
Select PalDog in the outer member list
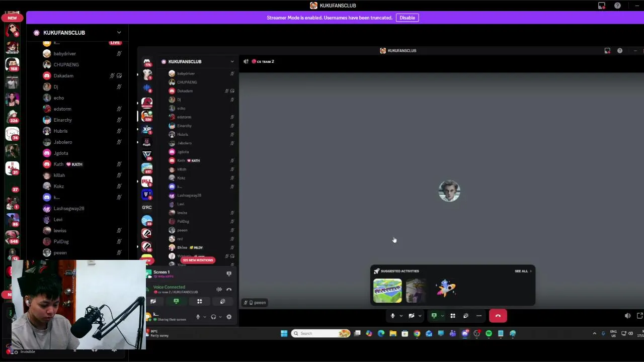61,241
